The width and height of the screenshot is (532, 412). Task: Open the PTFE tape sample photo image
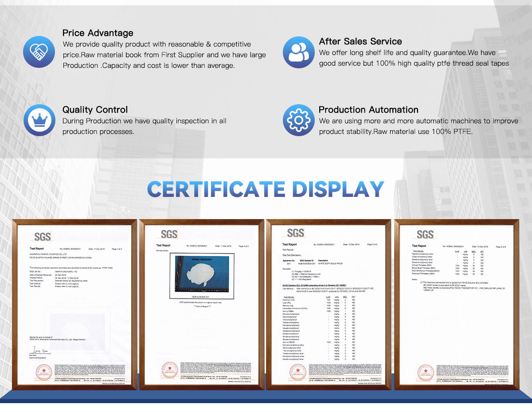pyautogui.click(x=202, y=273)
